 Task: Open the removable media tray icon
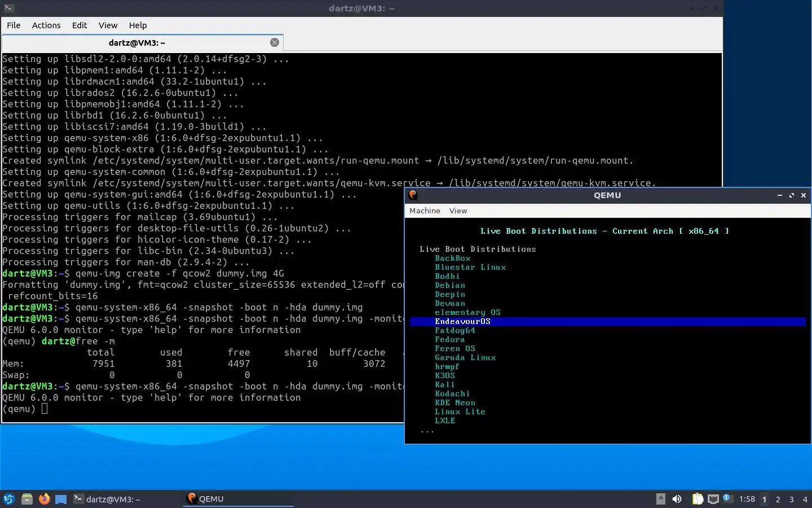[x=661, y=499]
